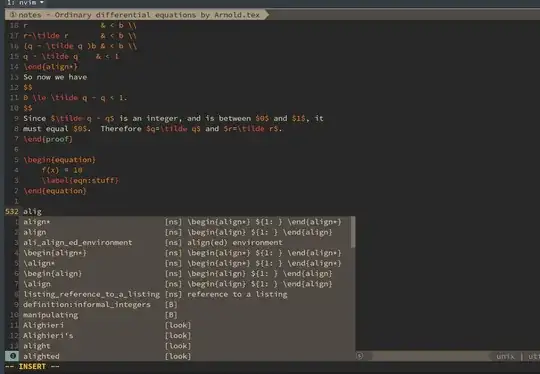Image resolution: width=540 pixels, height=374 pixels.
Task: Click 'So now we have' line
Action: pyautogui.click(x=55, y=77)
